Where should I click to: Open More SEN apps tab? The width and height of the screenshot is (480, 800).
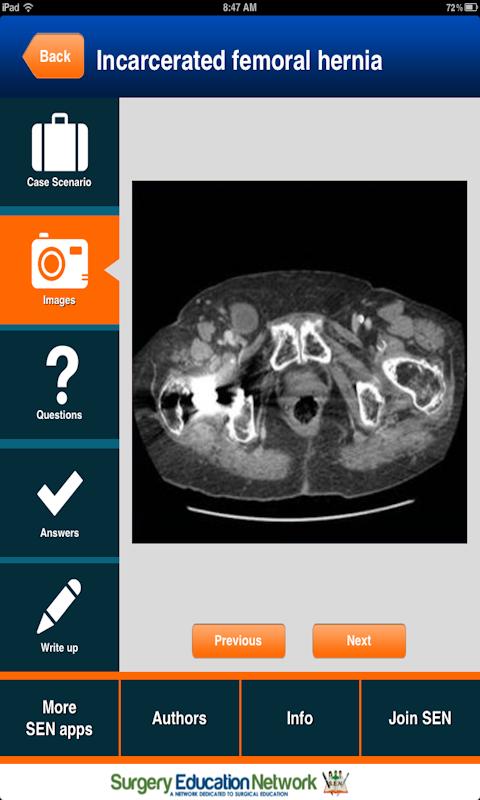[x=59, y=718]
